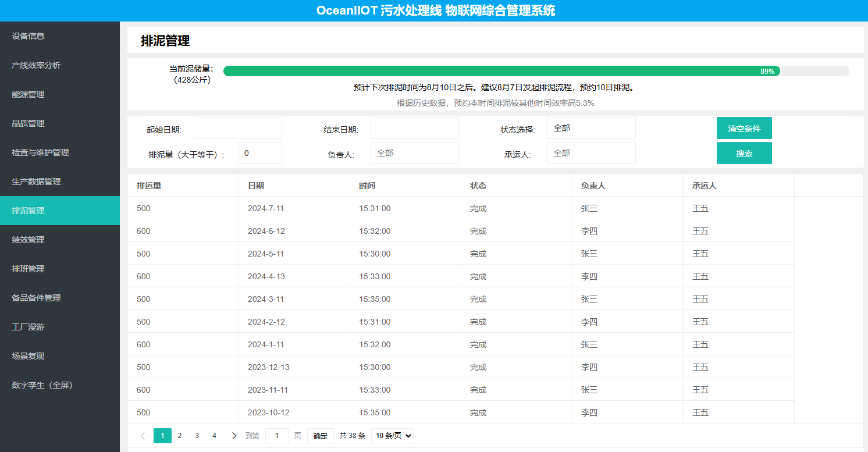Open 检查与维护管理 in sidebar
Screen dimensions: 868x452
(x=60, y=152)
